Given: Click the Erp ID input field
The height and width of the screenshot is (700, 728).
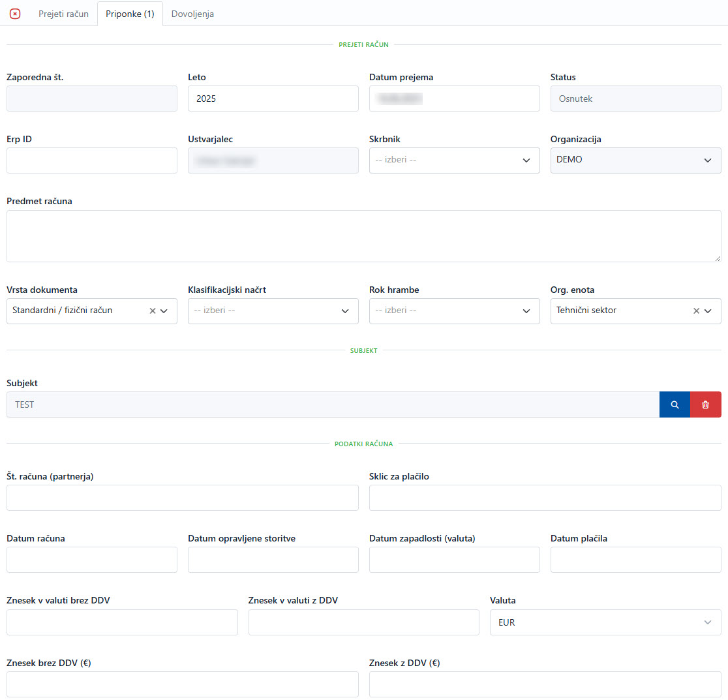Looking at the screenshot, I should click(x=91, y=160).
